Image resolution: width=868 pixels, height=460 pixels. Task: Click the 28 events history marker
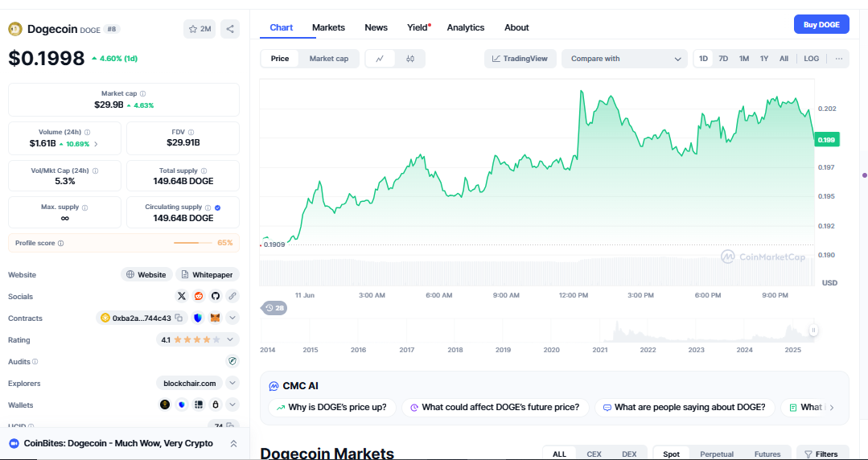click(x=274, y=308)
